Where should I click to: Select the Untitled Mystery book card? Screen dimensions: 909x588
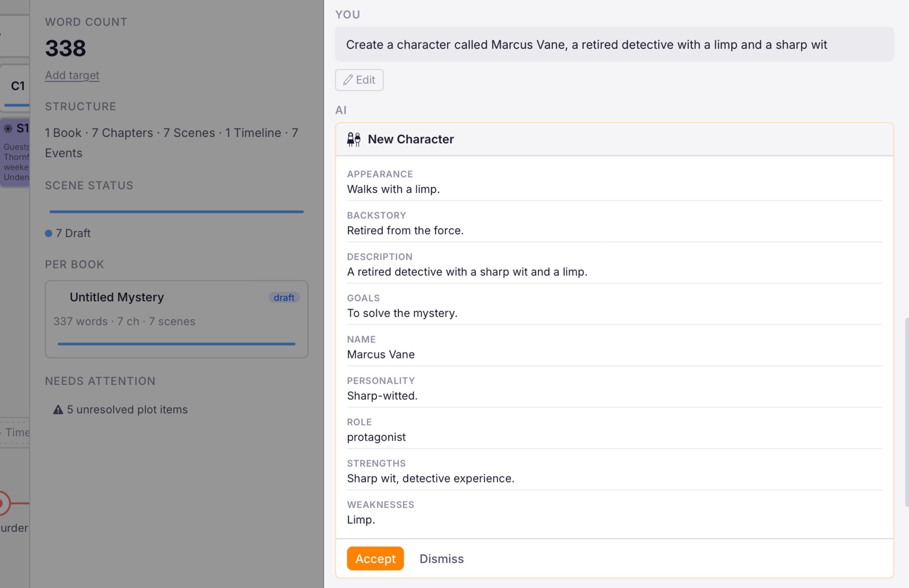pos(176,319)
